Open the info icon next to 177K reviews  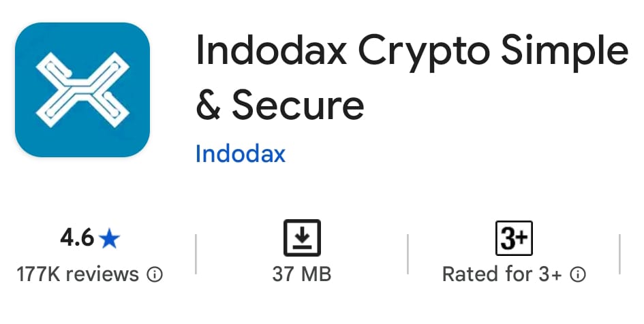coord(155,275)
